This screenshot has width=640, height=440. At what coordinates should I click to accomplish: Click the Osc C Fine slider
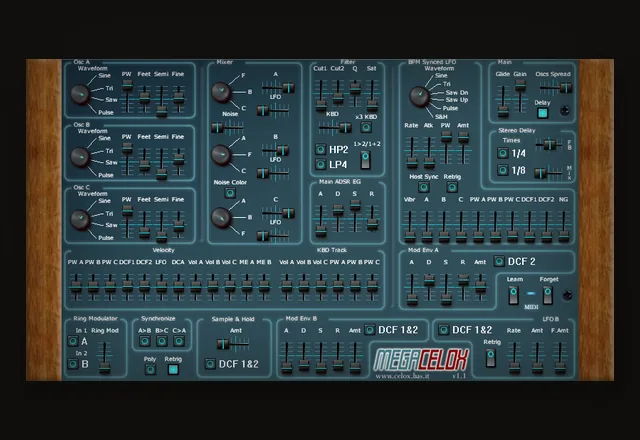(x=178, y=224)
